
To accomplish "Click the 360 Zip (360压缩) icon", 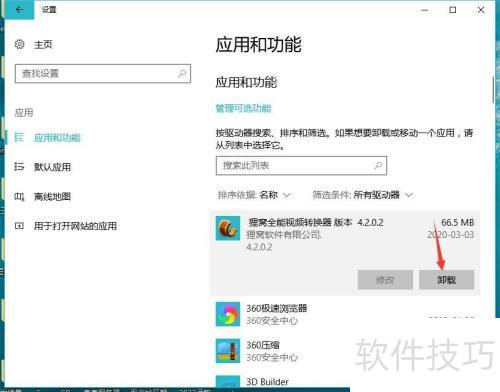I will pos(228,351).
